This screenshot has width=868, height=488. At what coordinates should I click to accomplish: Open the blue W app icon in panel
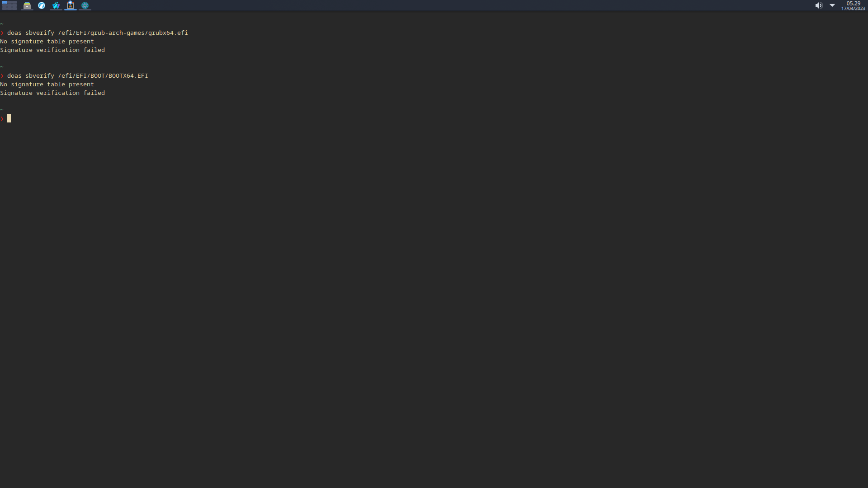coord(56,5)
